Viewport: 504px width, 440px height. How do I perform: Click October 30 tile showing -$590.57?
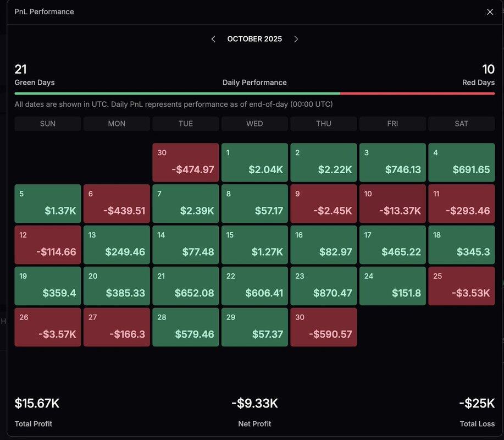(323, 327)
